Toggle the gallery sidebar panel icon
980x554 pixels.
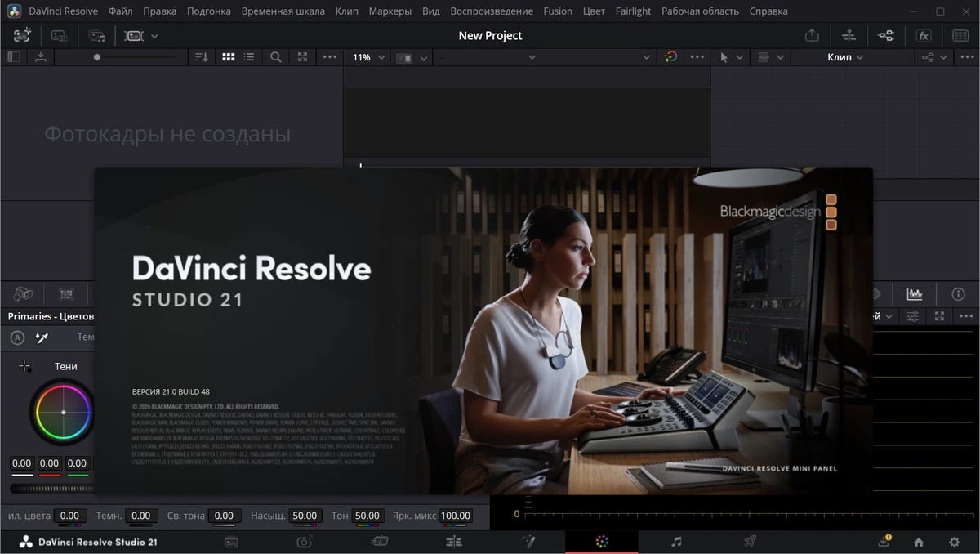[13, 57]
